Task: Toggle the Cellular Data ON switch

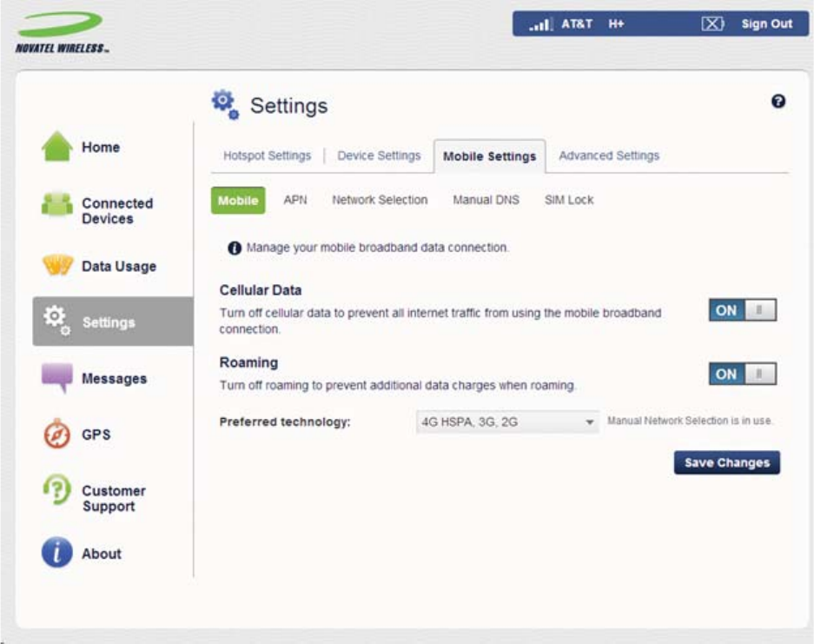Action: 743,310
